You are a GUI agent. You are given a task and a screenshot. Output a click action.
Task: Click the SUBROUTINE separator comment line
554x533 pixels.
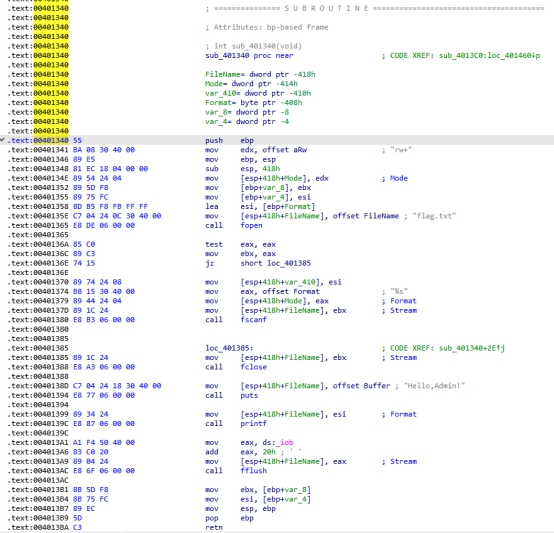[x=375, y=8]
